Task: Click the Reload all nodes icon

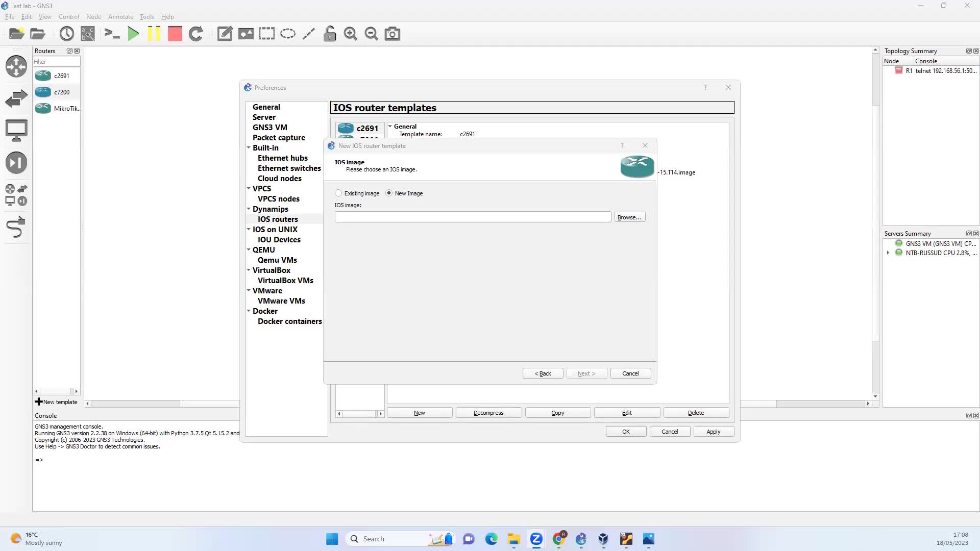Action: click(x=196, y=34)
